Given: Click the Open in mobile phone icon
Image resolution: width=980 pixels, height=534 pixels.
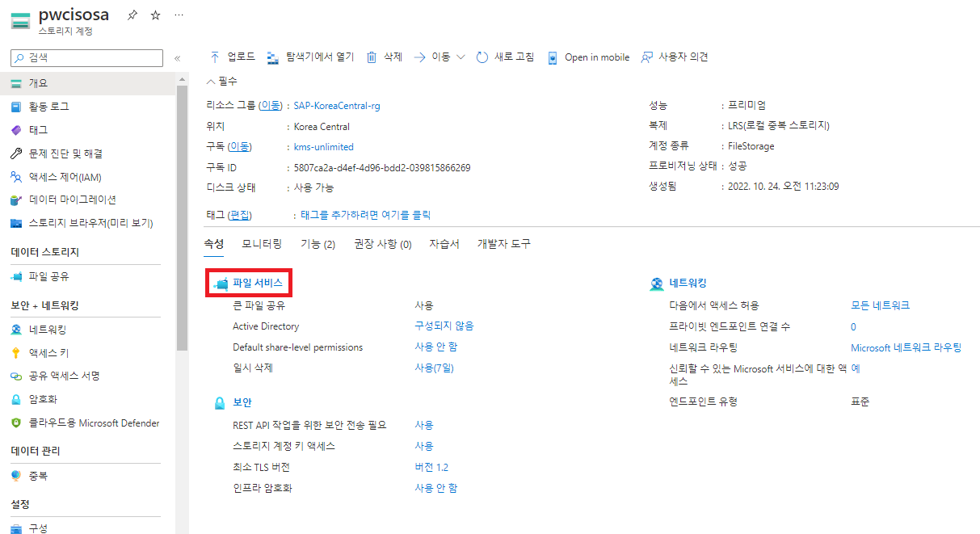Looking at the screenshot, I should point(553,57).
